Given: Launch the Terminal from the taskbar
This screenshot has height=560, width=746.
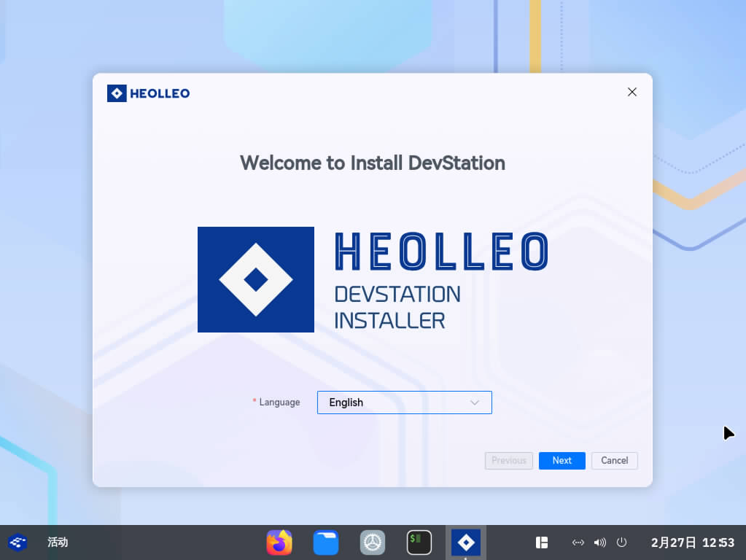Looking at the screenshot, I should point(419,542).
